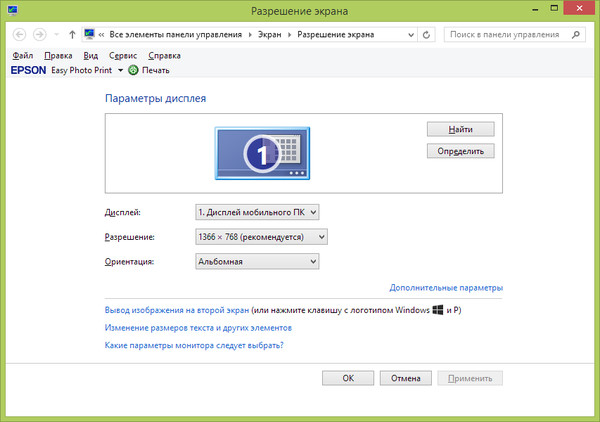Open the Справка menu
The image size is (600, 422).
coord(165,56)
